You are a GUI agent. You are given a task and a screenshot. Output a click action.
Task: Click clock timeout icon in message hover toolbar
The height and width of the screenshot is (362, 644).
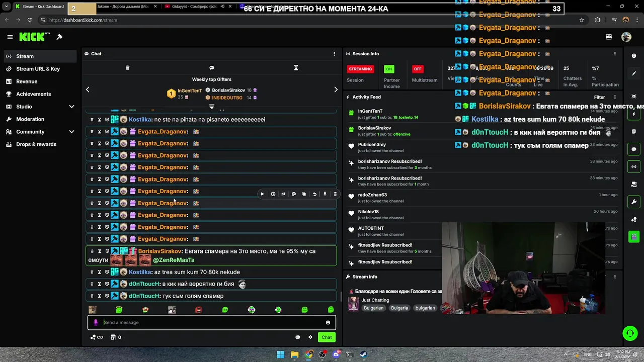(x=273, y=194)
